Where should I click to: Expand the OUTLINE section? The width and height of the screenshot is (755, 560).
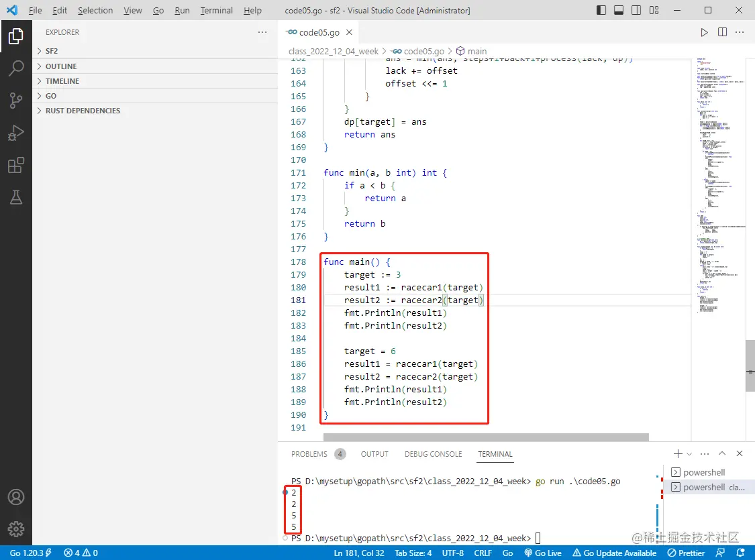click(x=155, y=66)
